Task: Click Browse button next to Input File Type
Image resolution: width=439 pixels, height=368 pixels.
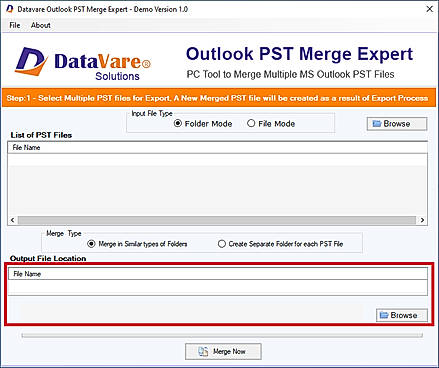Action: point(397,124)
